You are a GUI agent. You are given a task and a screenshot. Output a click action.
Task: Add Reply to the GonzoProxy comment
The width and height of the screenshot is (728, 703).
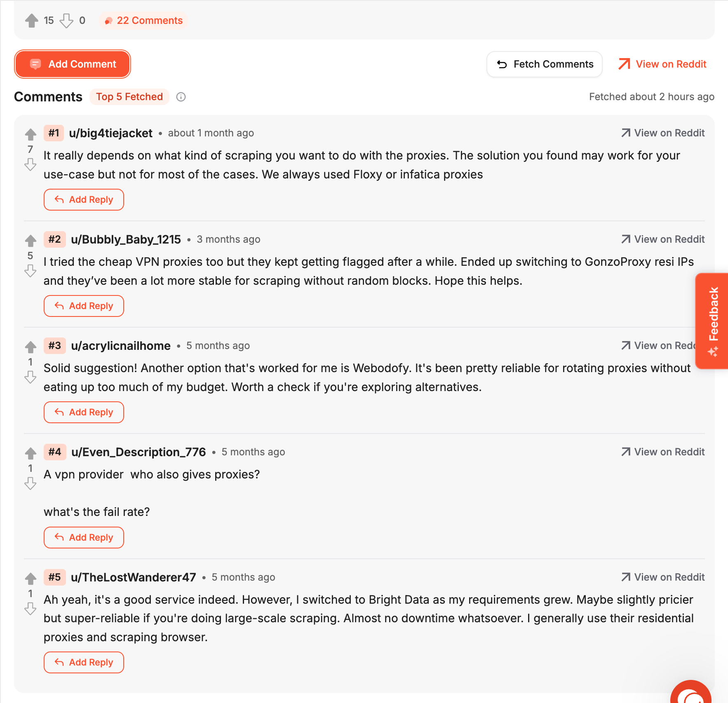point(84,306)
